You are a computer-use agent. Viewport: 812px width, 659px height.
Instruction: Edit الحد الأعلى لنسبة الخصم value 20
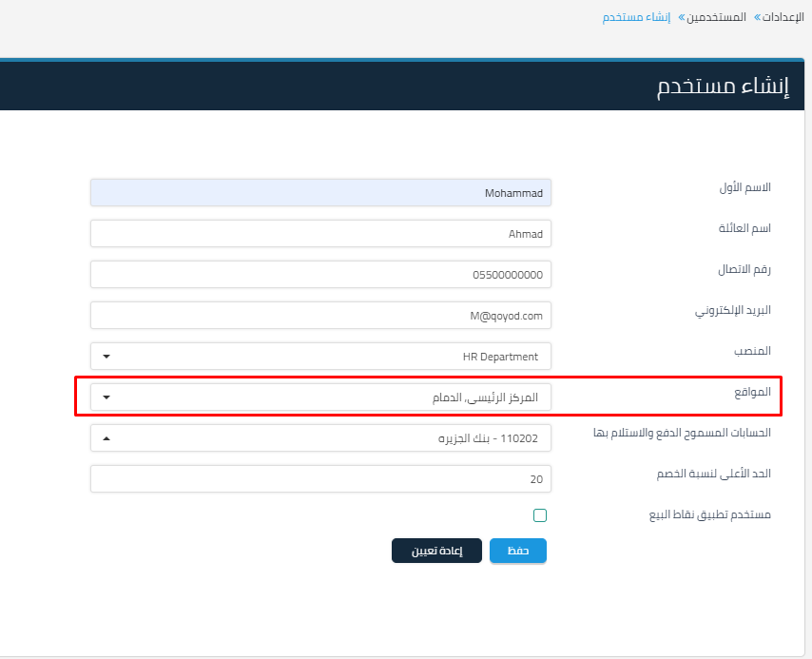(x=320, y=478)
